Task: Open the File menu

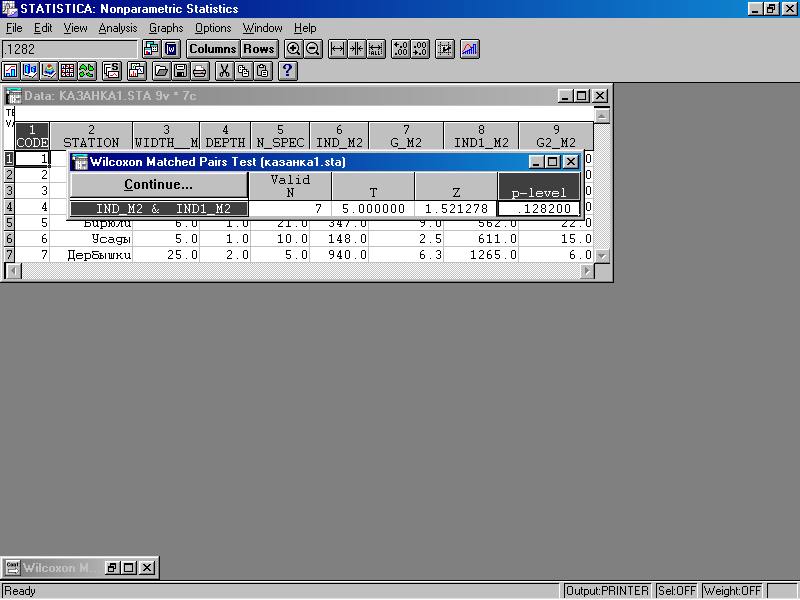Action: [x=14, y=28]
